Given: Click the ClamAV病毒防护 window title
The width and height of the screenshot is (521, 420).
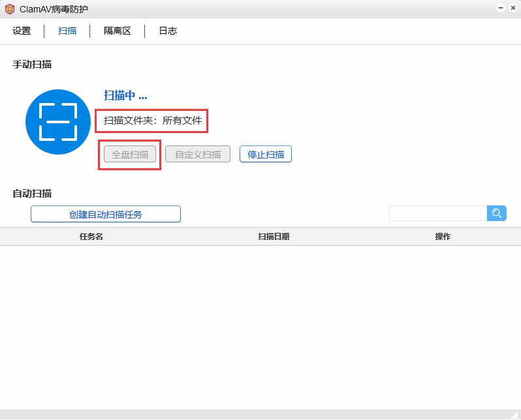Looking at the screenshot, I should tap(54, 9).
